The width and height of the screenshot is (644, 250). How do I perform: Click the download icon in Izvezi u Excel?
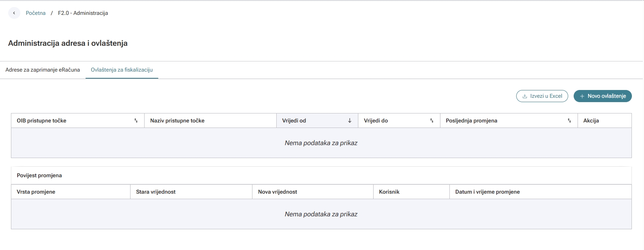pos(525,96)
